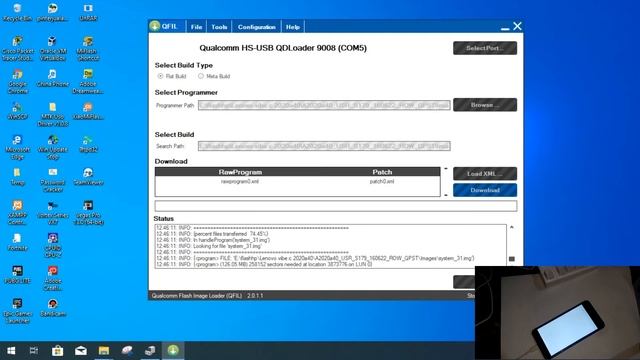
Task: Click the Status log scrollbar thumb
Action: click(x=512, y=259)
